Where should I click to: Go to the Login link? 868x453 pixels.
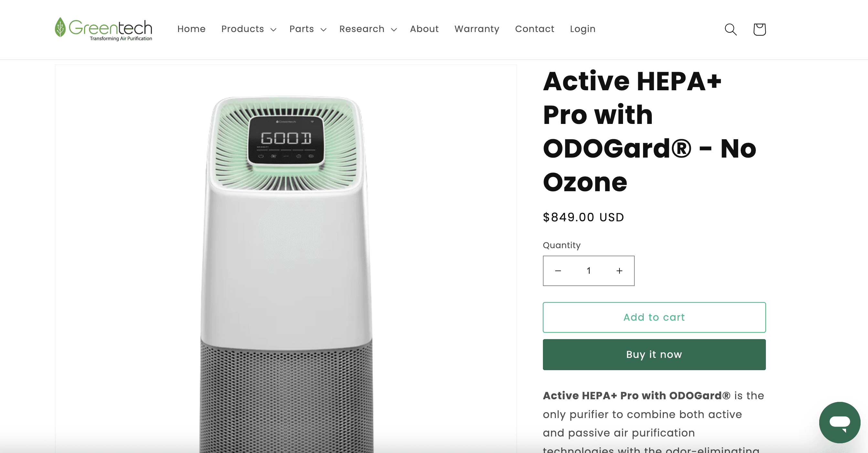coord(583,29)
